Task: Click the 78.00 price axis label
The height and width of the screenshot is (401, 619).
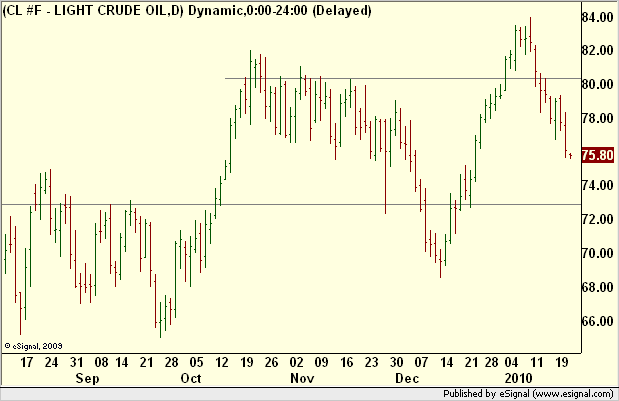Action: 598,118
